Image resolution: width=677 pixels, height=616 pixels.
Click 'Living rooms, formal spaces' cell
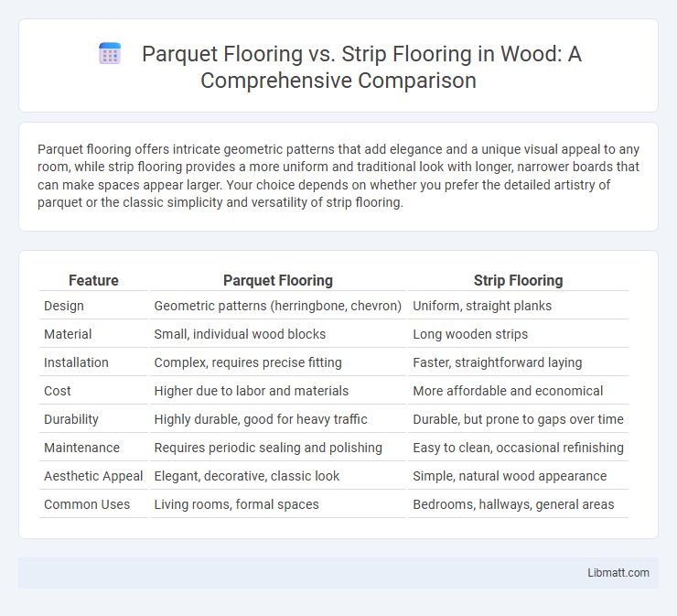[x=236, y=504]
